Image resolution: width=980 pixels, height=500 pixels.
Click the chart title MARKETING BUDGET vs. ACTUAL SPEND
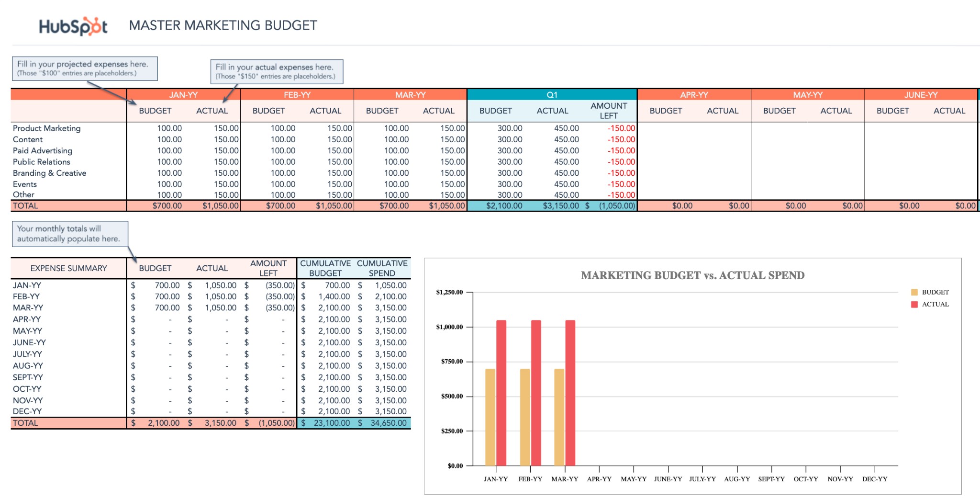point(692,275)
